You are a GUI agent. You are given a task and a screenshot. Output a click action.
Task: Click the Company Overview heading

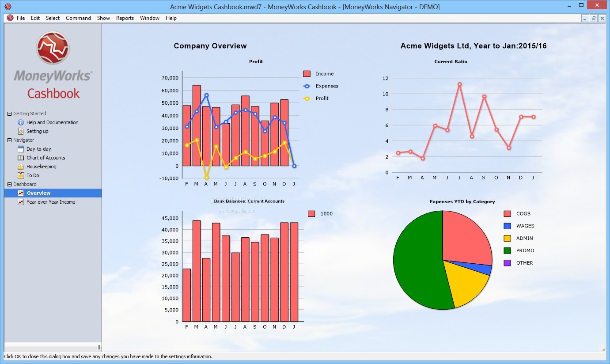click(210, 46)
